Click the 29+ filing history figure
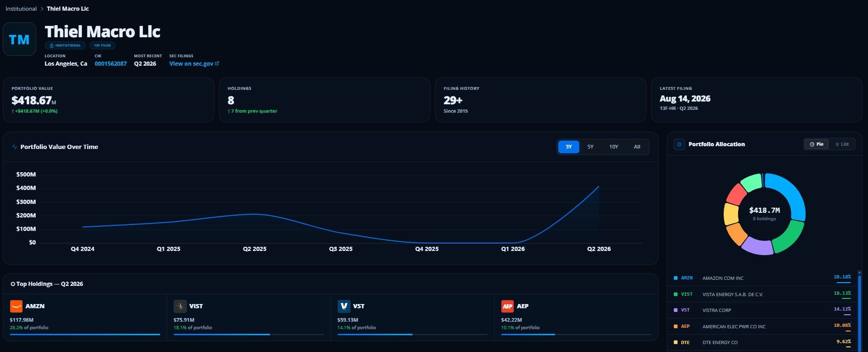The height and width of the screenshot is (352, 868). coord(453,100)
